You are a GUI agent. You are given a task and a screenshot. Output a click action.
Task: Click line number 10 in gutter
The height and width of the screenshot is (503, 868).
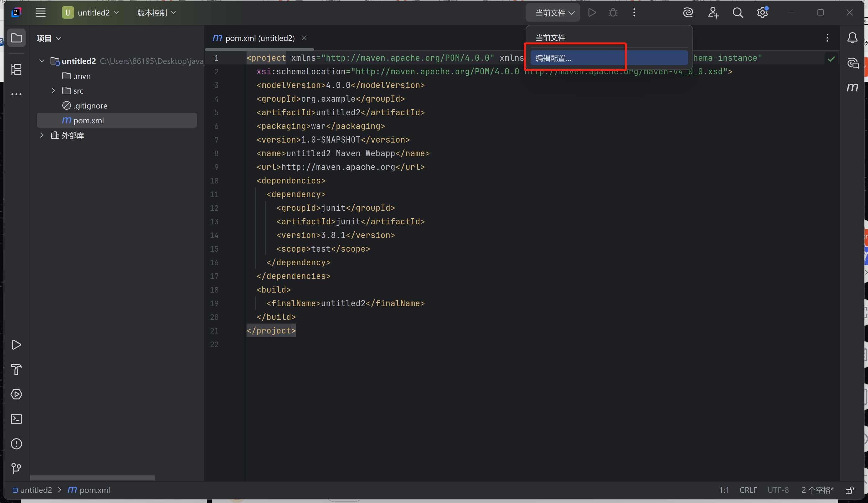tap(214, 181)
